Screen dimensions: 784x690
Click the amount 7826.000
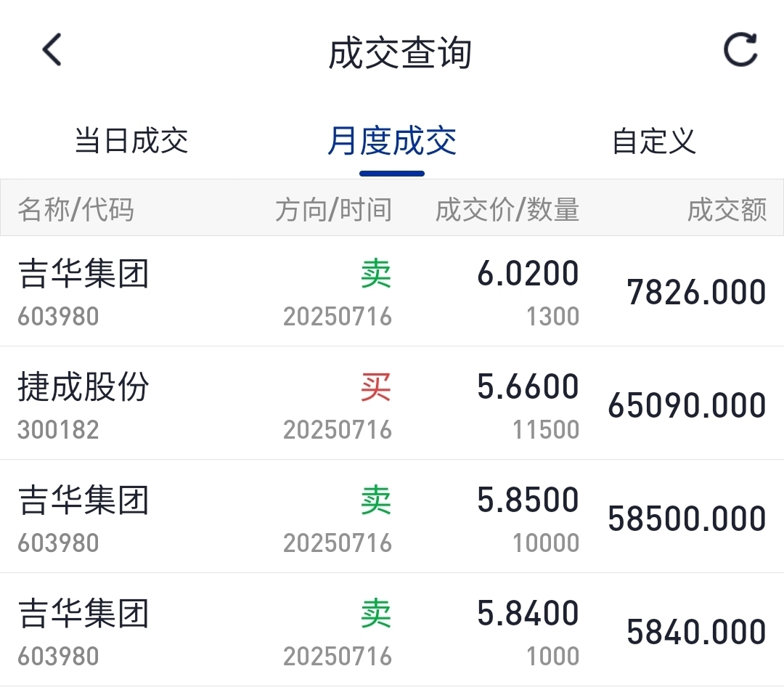pyautogui.click(x=696, y=292)
